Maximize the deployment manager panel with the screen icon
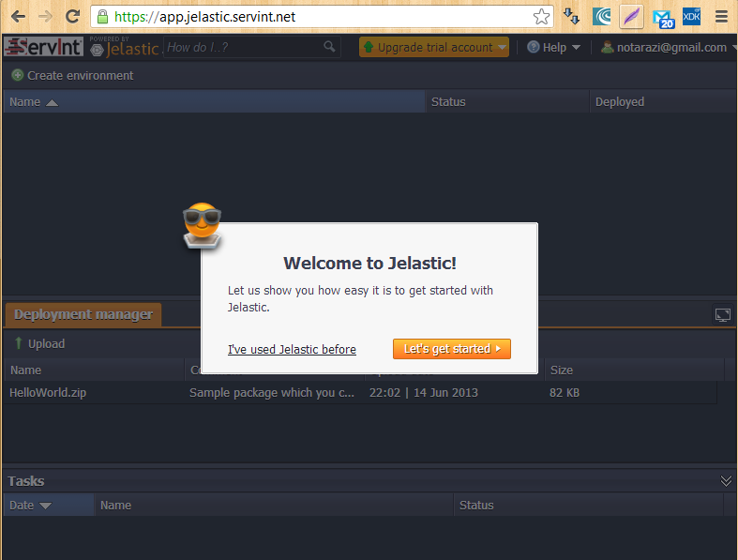This screenshot has width=738, height=560. [723, 314]
